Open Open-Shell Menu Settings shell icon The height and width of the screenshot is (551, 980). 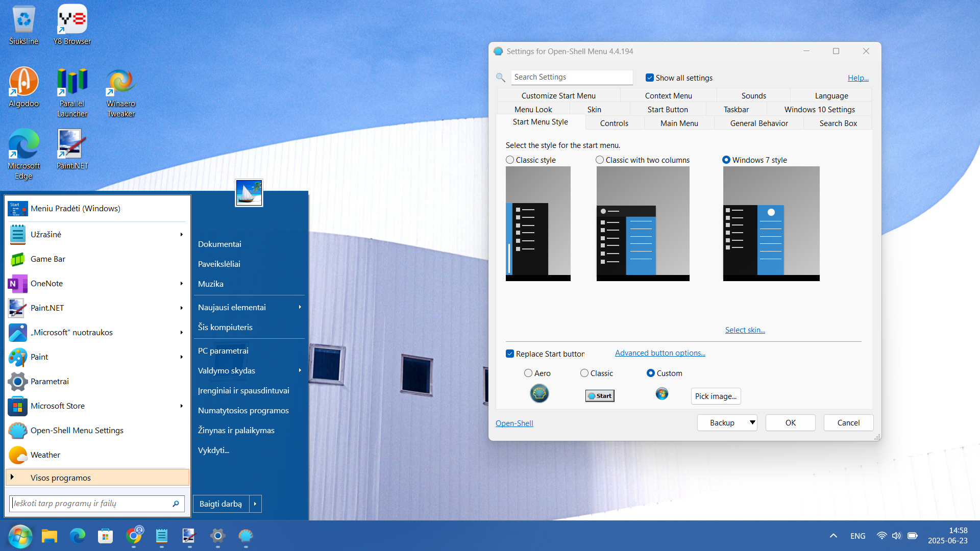(18, 431)
